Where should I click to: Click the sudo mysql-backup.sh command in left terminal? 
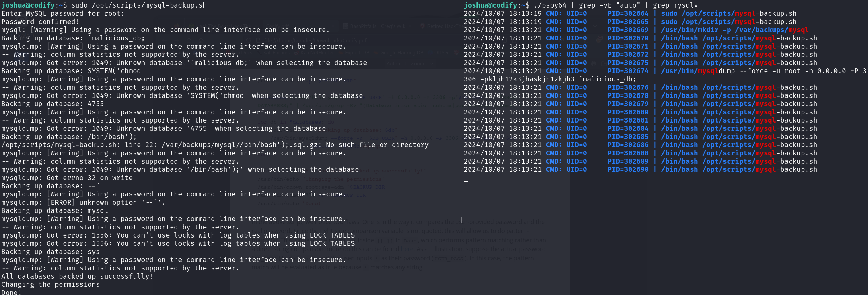[x=139, y=5]
